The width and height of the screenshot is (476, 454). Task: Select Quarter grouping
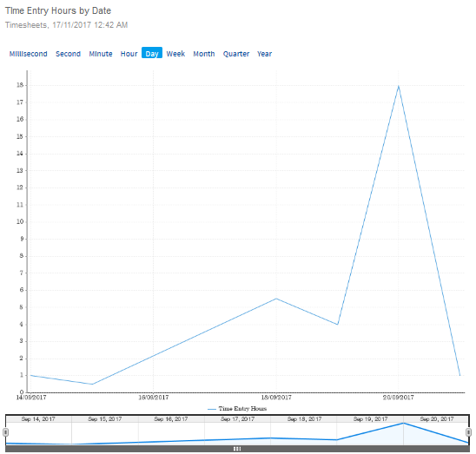tap(236, 54)
